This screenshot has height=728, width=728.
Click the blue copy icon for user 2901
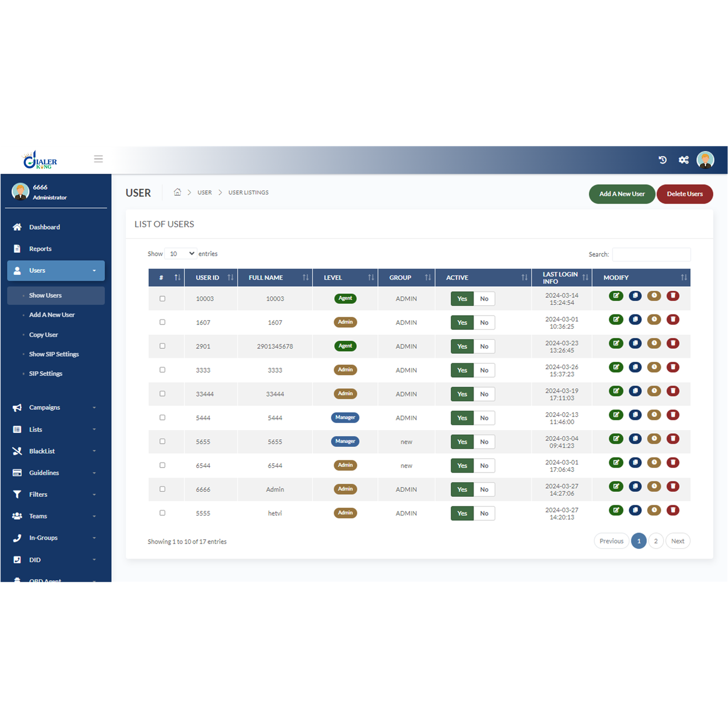click(x=635, y=344)
